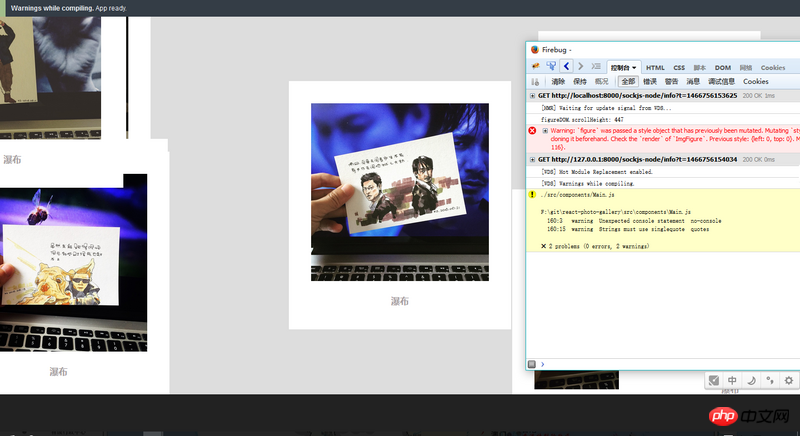Expand the localhost:8000 GET request entry
The width and height of the screenshot is (800, 436).
click(x=533, y=95)
